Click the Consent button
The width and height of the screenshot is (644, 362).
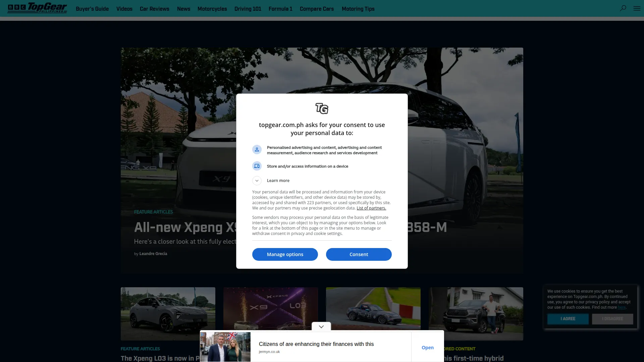(x=359, y=254)
